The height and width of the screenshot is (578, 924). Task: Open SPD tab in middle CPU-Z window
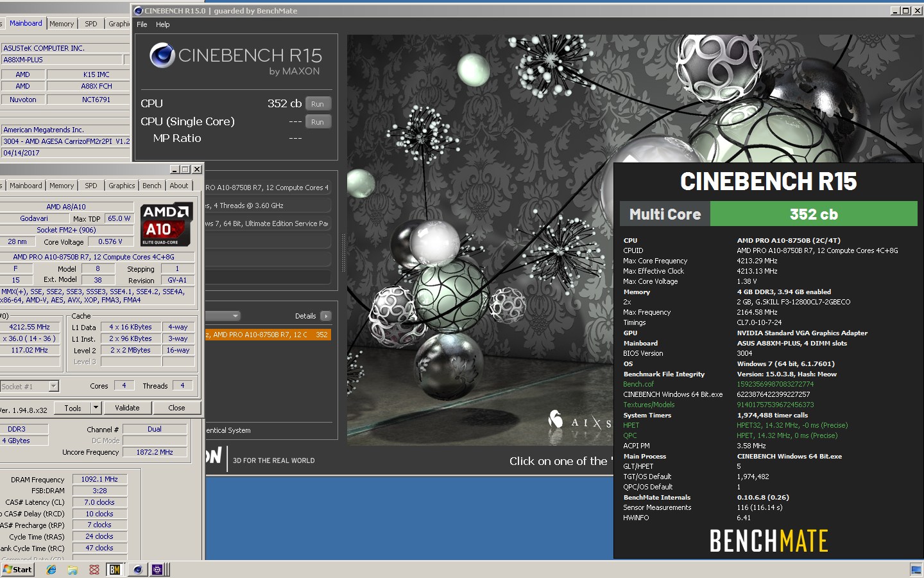coord(91,186)
